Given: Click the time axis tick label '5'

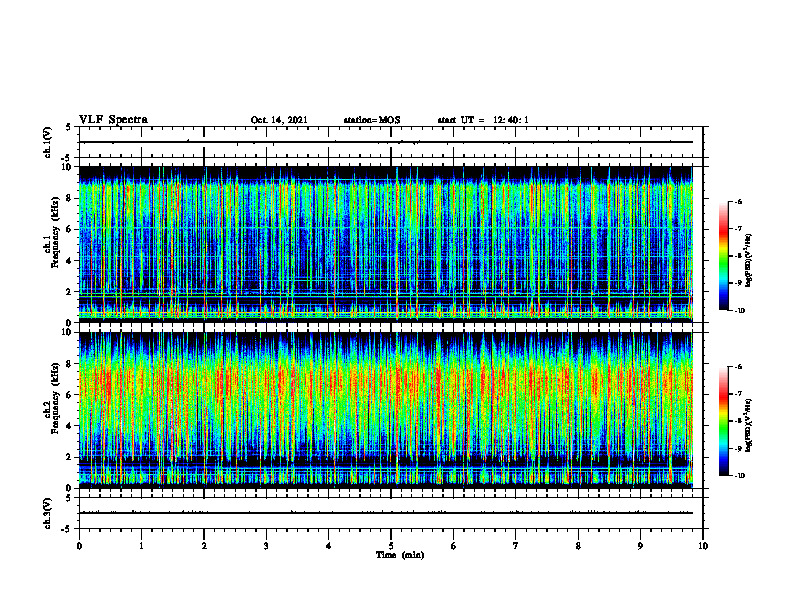Looking at the screenshot, I should tap(391, 546).
